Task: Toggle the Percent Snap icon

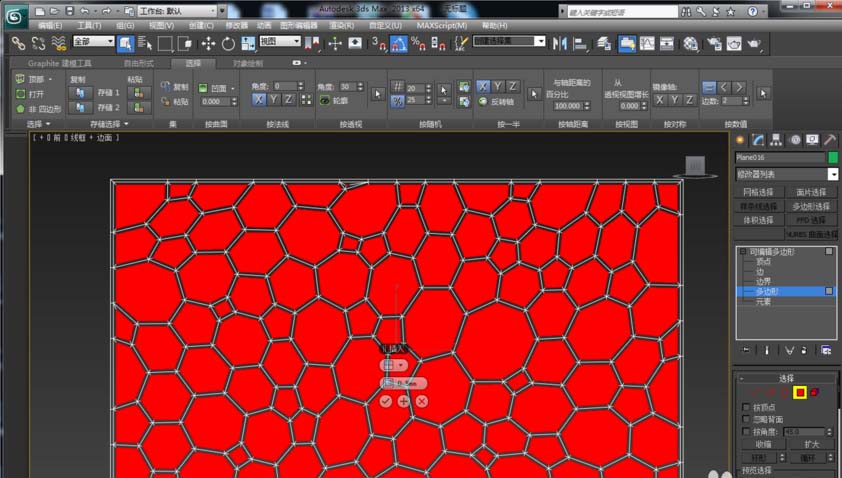Action: point(418,44)
